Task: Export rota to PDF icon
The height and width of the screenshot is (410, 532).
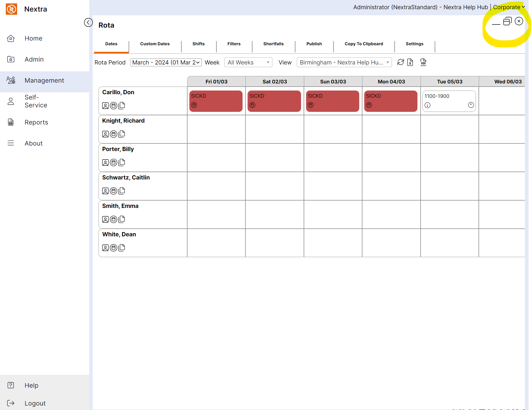Action: click(x=423, y=62)
